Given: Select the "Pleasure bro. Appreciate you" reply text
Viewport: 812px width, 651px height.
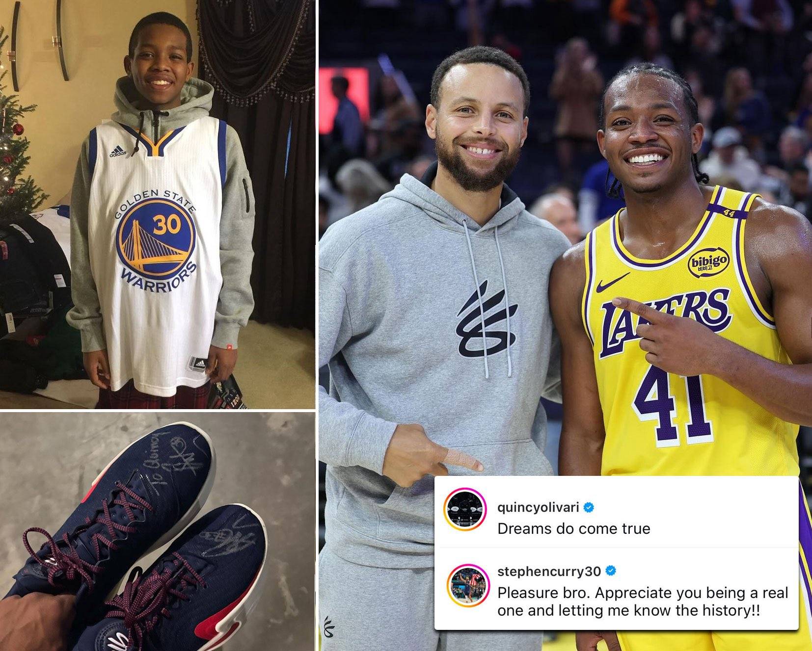Looking at the screenshot, I should [643, 601].
